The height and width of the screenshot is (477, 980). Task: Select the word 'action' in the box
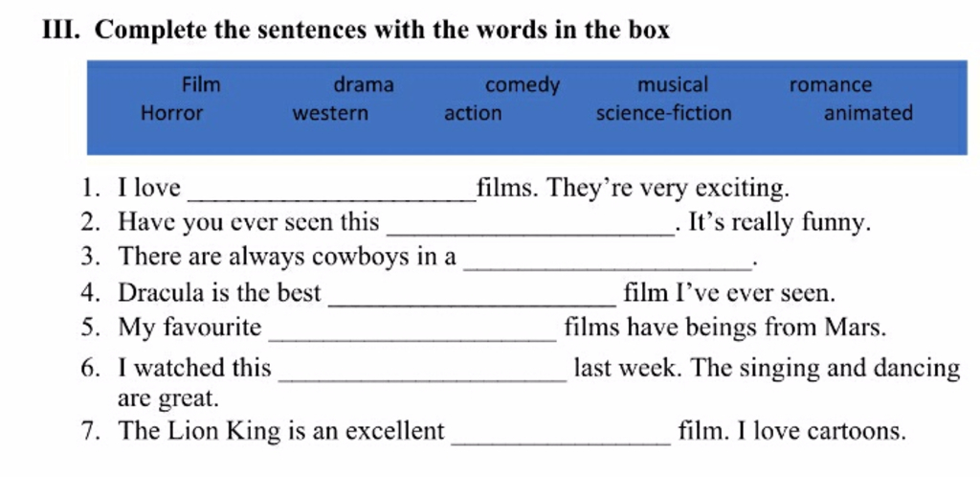click(473, 113)
